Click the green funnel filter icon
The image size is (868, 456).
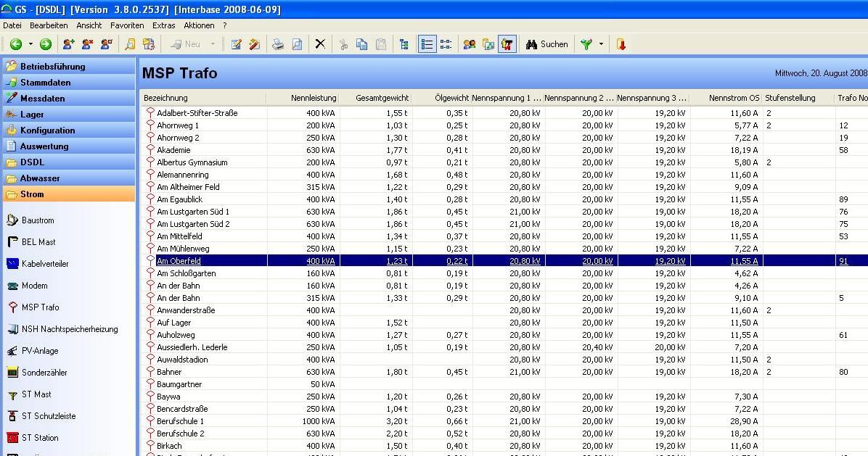[586, 44]
